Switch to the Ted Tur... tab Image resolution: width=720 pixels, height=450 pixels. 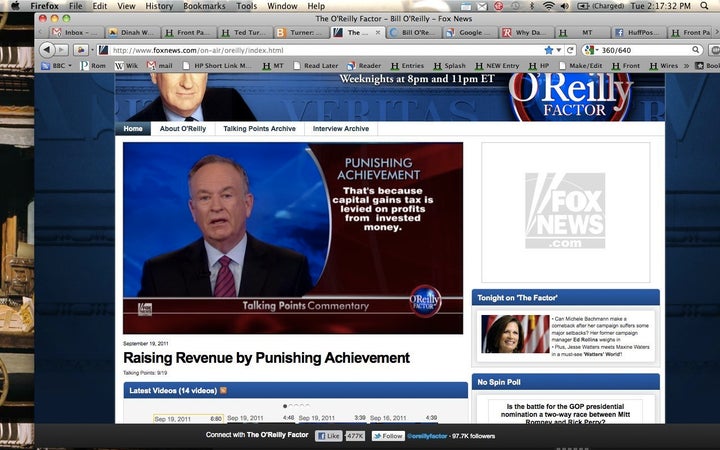pos(246,33)
